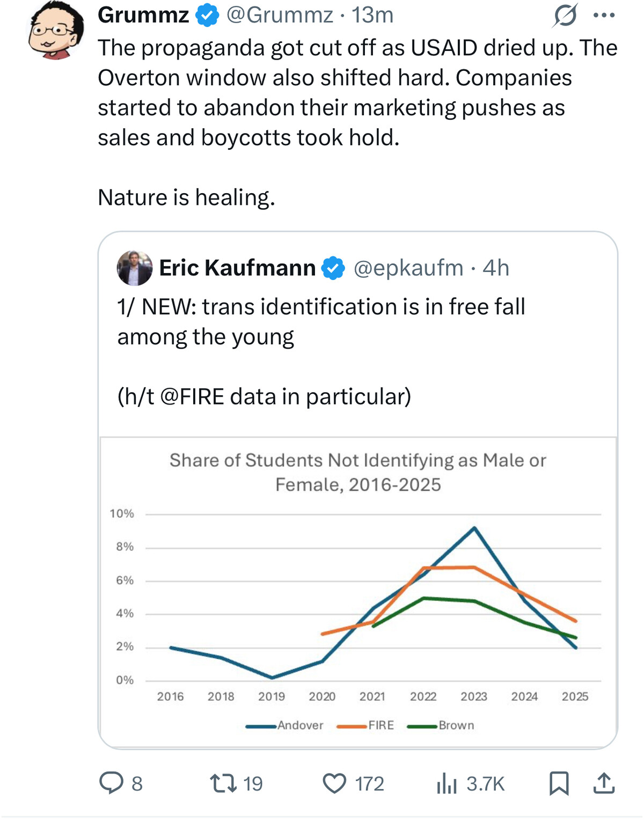Open the three-dot more options menu
644x824 pixels.
(x=604, y=15)
